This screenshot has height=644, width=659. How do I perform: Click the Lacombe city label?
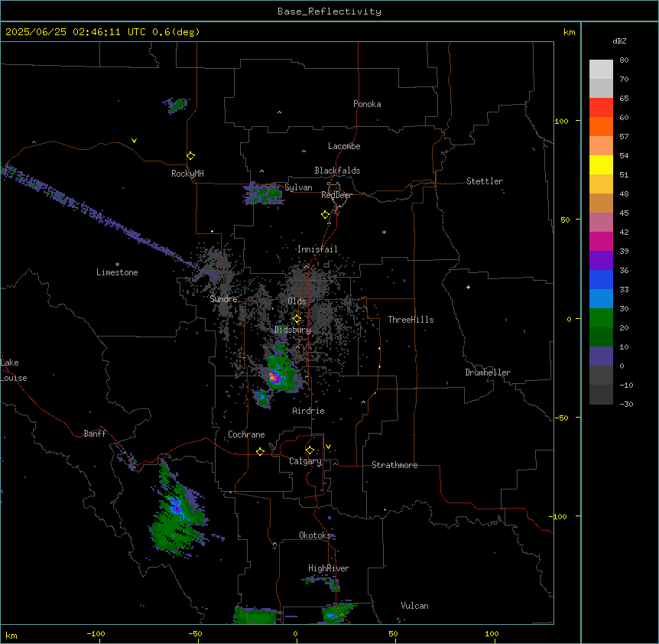pos(344,146)
